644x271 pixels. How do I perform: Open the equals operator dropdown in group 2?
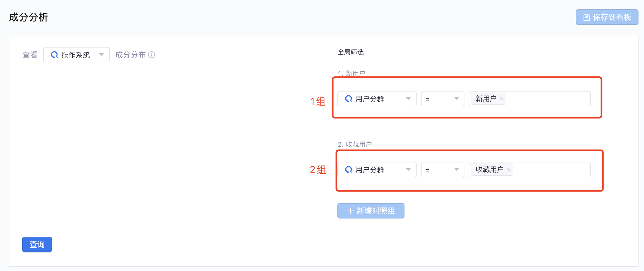pyautogui.click(x=443, y=170)
